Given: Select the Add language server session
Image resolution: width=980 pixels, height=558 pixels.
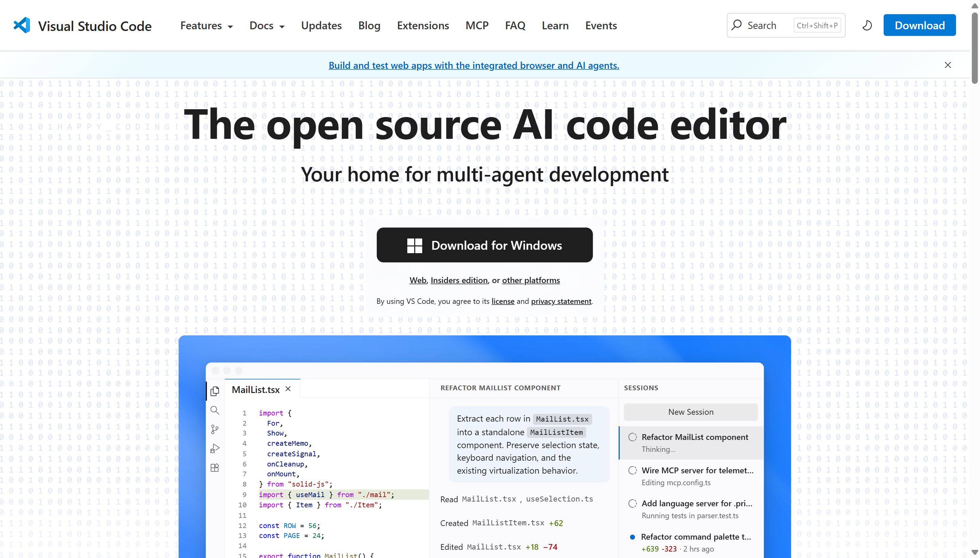Looking at the screenshot, I should click(691, 509).
